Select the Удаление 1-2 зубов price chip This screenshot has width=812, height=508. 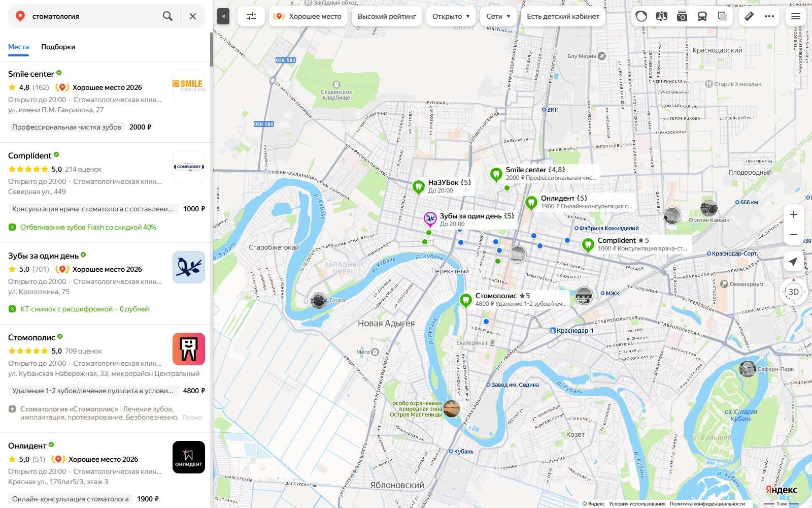click(93, 391)
